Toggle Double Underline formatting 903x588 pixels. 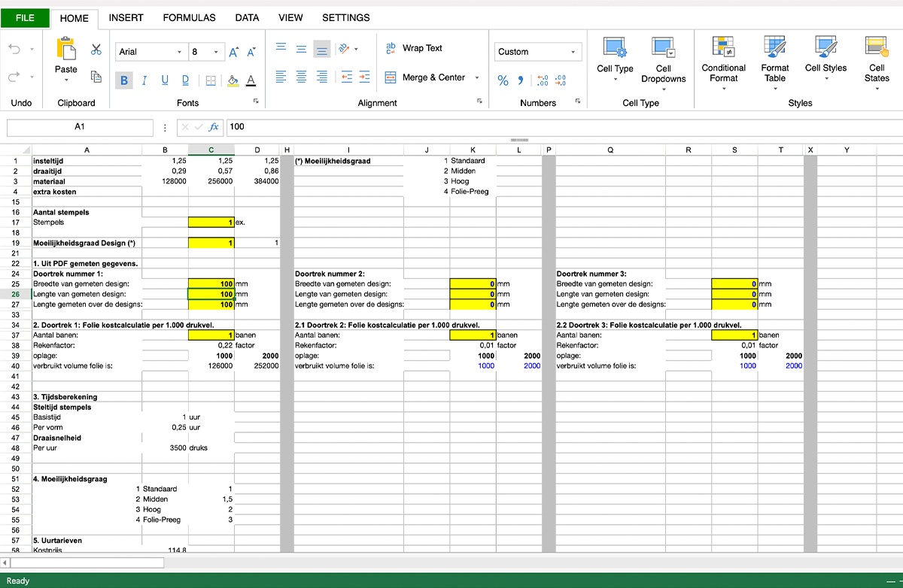[186, 80]
